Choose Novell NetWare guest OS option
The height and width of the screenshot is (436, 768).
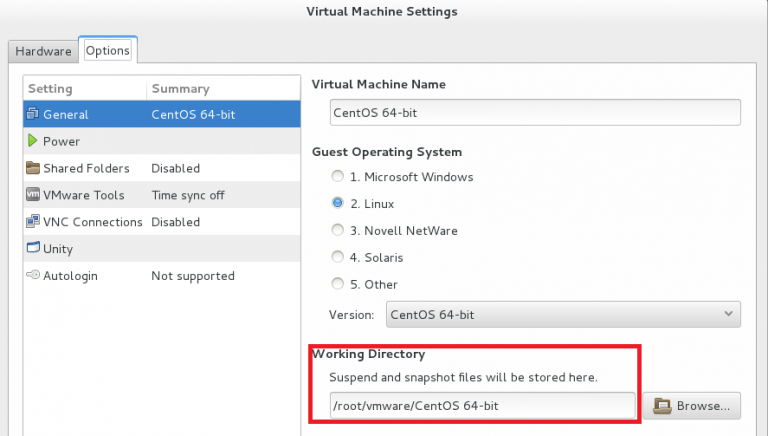coord(337,230)
